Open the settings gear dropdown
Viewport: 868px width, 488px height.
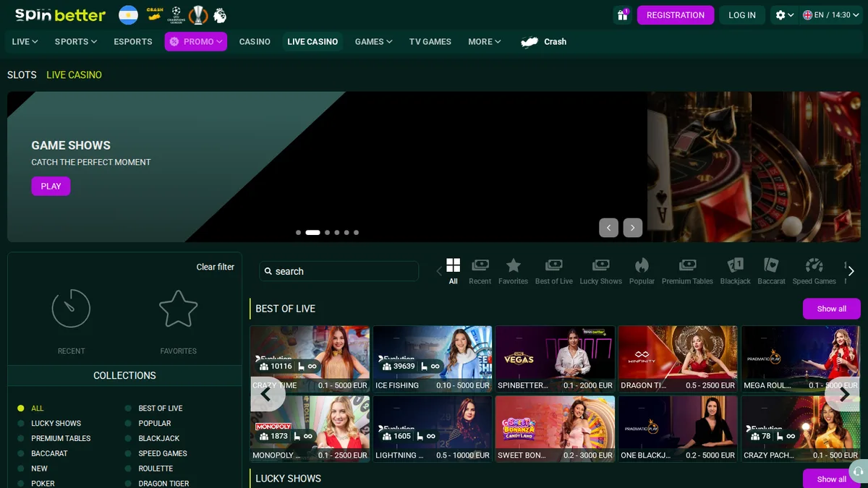[x=784, y=15]
